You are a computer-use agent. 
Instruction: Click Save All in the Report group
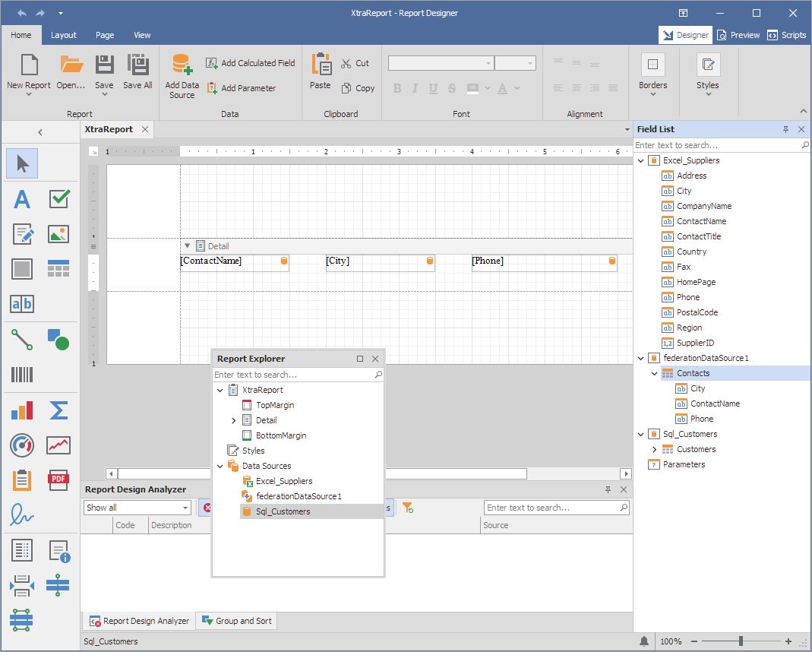[x=137, y=72]
